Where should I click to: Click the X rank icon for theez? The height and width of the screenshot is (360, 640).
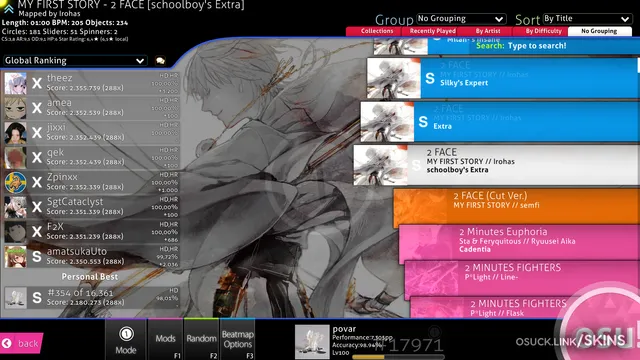pos(37,83)
